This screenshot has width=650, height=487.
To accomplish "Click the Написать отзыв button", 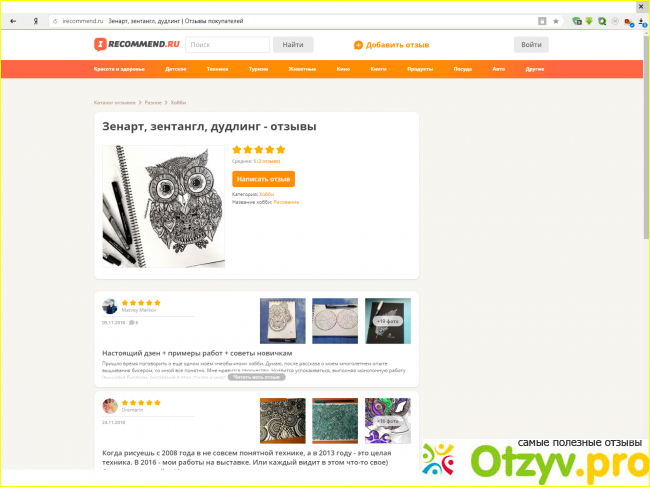I will pos(263,179).
